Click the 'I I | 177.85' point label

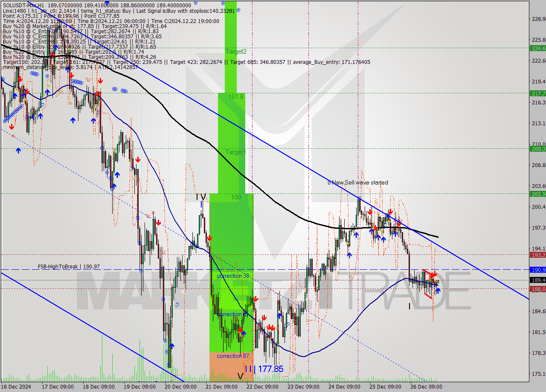[x=264, y=369]
